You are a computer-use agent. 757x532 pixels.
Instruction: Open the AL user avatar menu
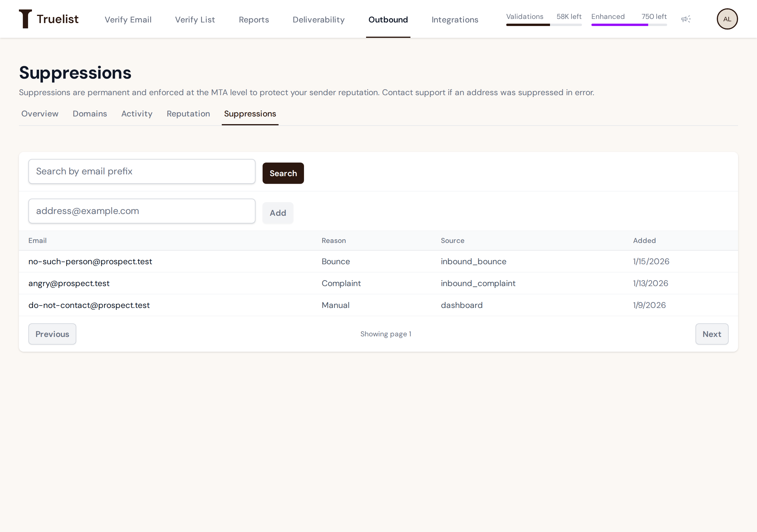[x=727, y=19]
